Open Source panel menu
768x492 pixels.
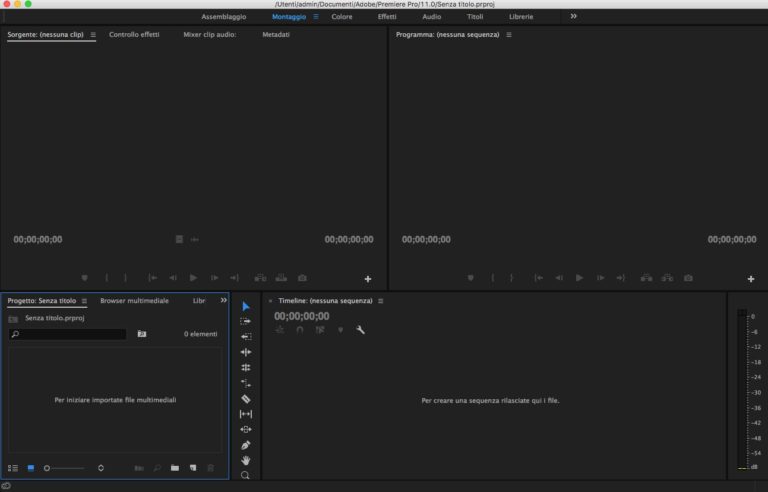click(93, 34)
